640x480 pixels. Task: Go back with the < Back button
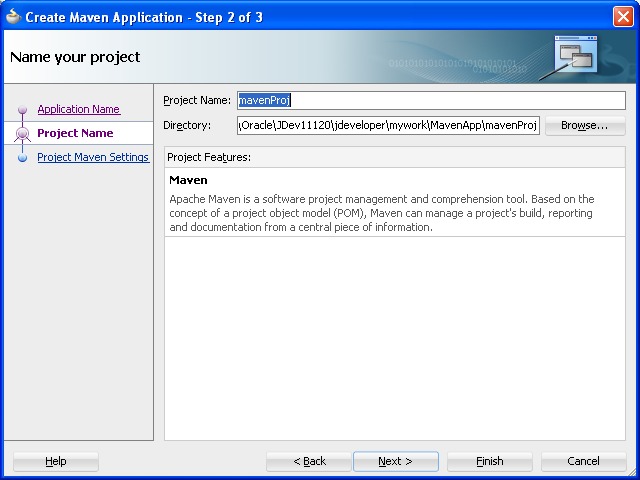pos(309,461)
